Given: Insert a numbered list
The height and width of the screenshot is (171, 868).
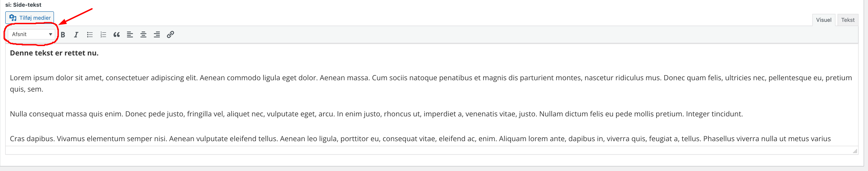Looking at the screenshot, I should 103,34.
